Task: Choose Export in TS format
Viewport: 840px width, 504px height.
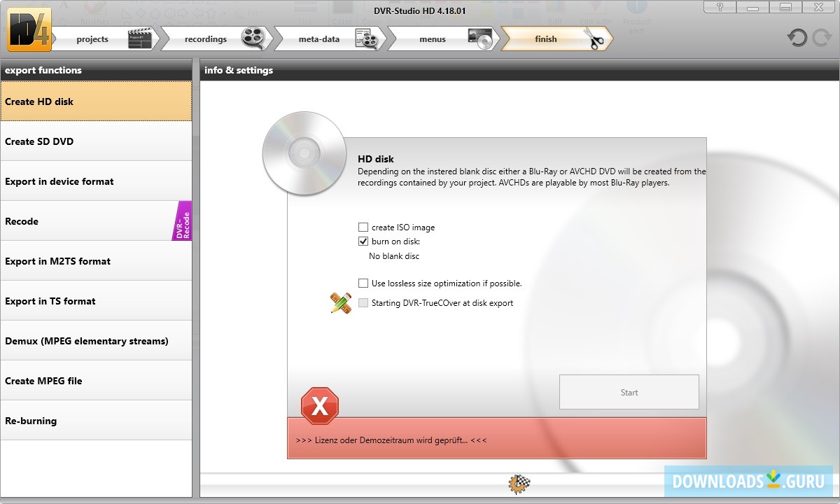Action: point(96,301)
